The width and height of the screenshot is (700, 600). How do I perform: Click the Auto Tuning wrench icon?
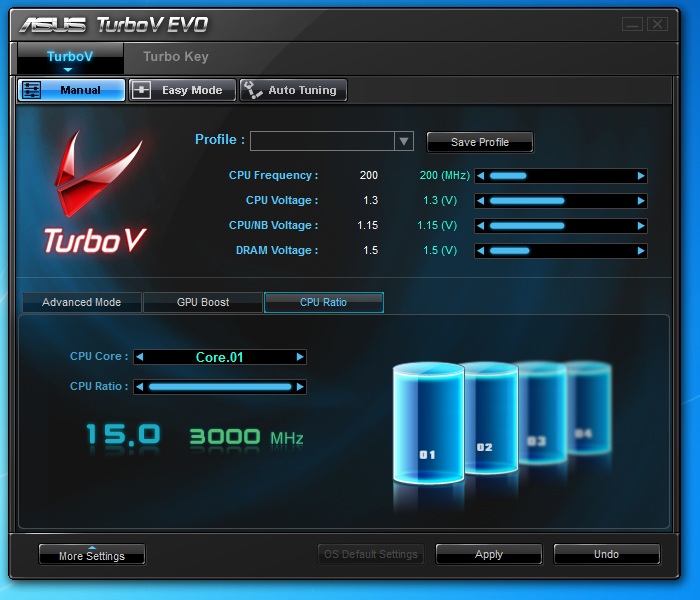point(253,90)
